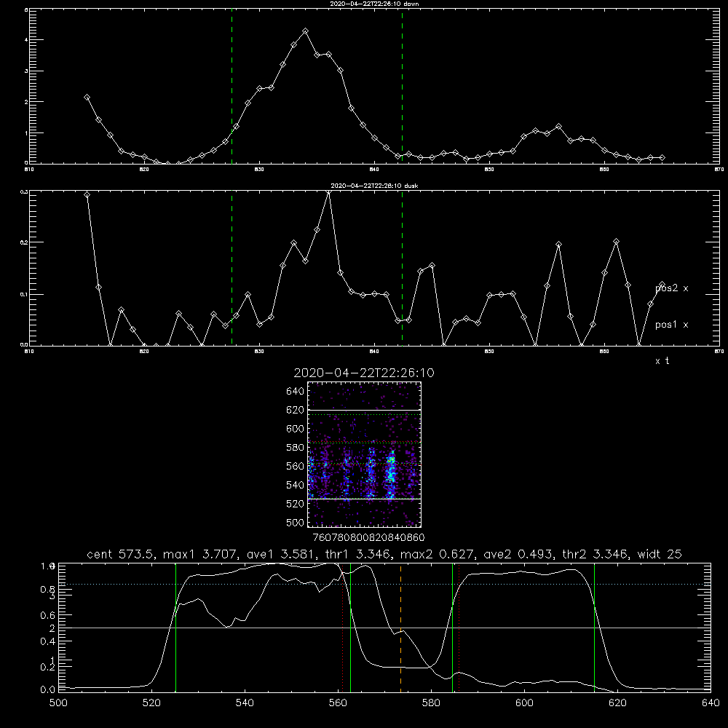Viewport: 728px width, 728px height.
Task: Click the '0.0' y-axis label of the bottom plot
Action: point(48,689)
